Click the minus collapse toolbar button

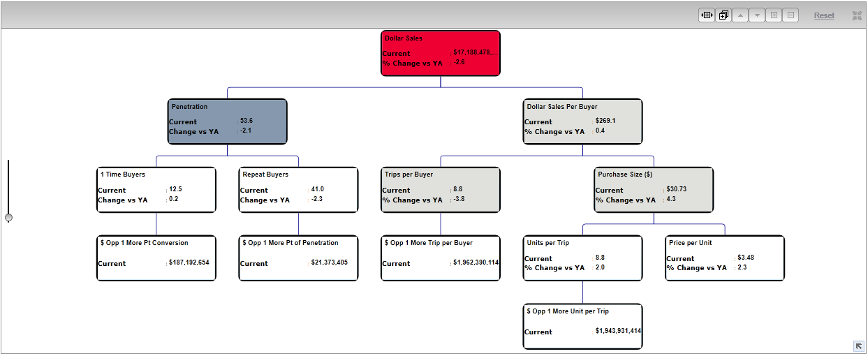coord(790,15)
